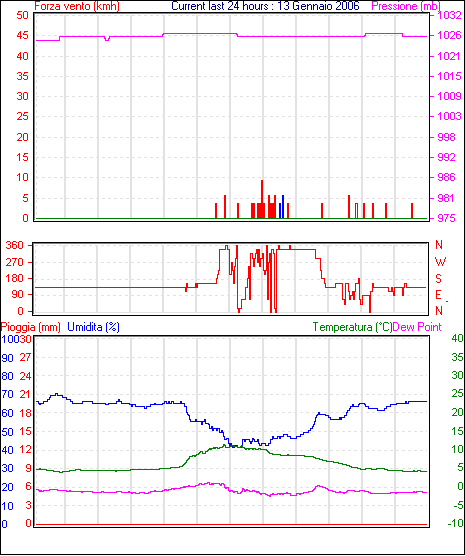Click the 1032 pressure scale value
Image resolution: width=465 pixels, height=556 pixels.
click(x=449, y=15)
